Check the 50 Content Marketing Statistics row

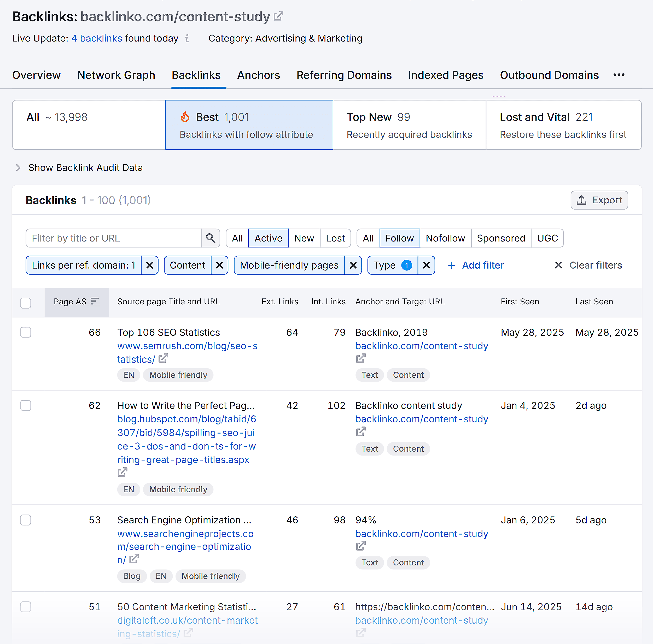[x=26, y=606]
